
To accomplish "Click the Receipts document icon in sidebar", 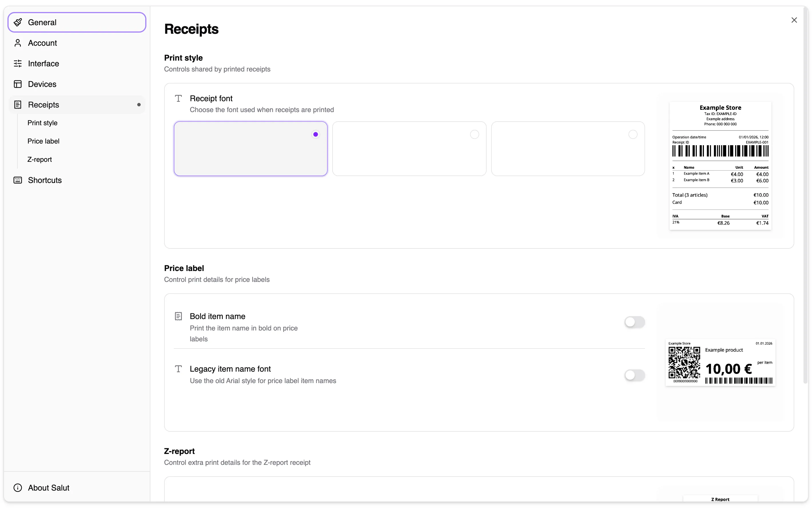I will click(18, 105).
